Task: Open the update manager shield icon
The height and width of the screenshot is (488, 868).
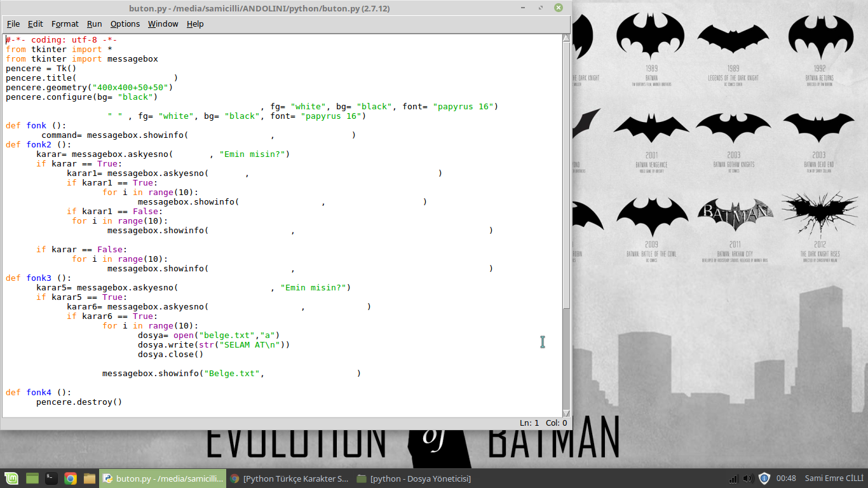Action: (x=764, y=478)
